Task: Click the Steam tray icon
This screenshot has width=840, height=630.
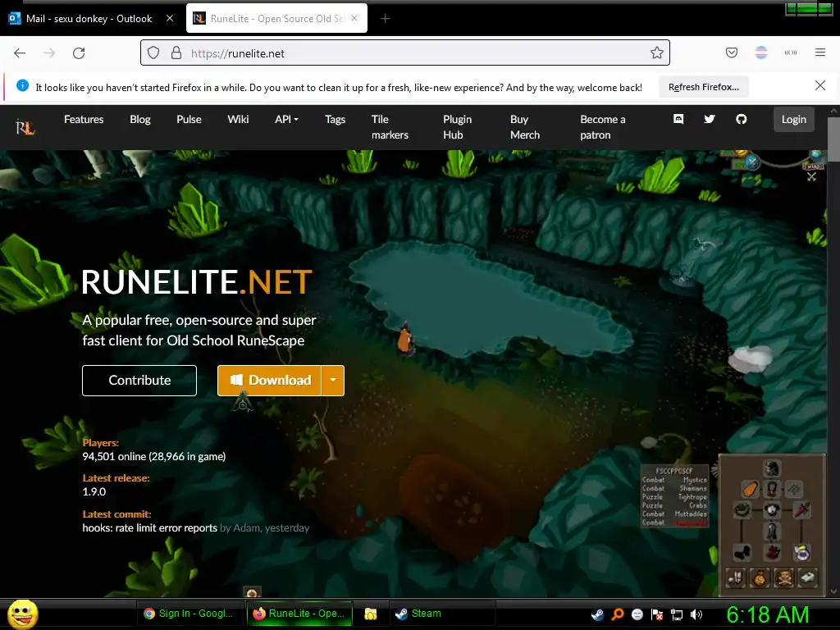Action: pyautogui.click(x=597, y=614)
